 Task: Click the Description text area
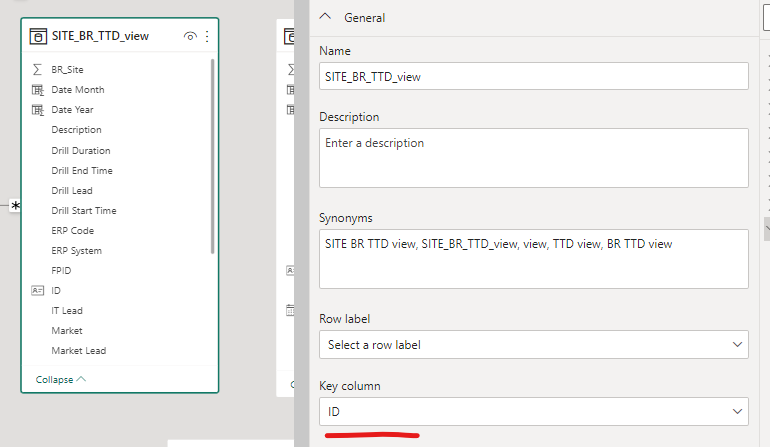[x=534, y=158]
